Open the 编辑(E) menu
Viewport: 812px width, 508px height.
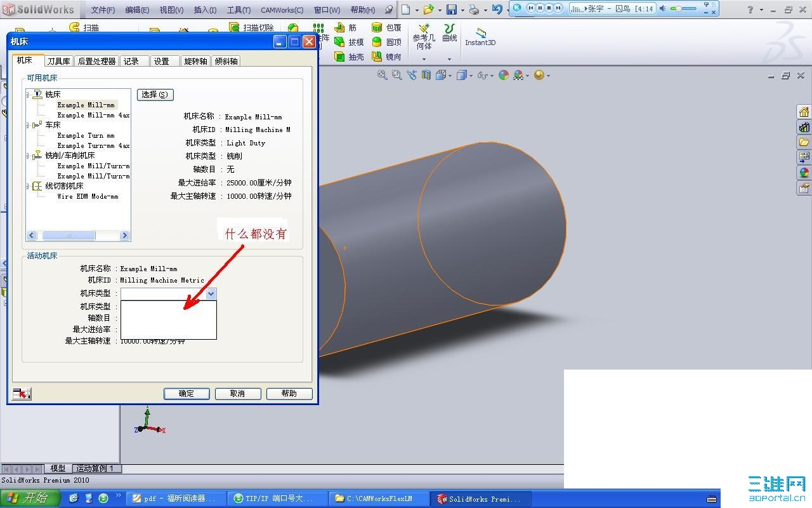[137, 10]
